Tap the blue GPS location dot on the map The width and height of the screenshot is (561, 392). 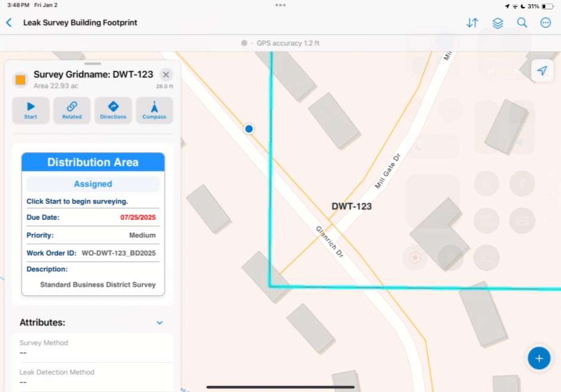(x=249, y=128)
